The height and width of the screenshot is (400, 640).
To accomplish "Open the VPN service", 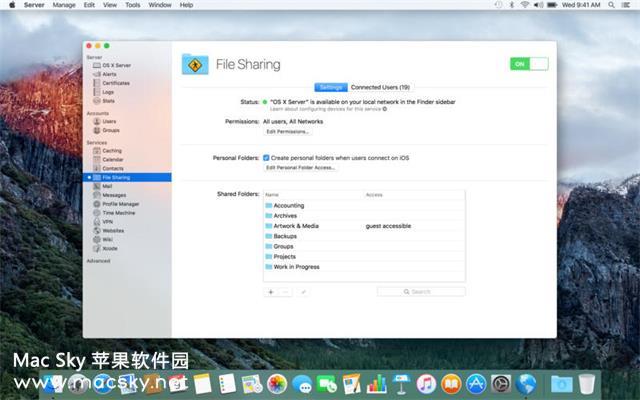I will click(103, 222).
